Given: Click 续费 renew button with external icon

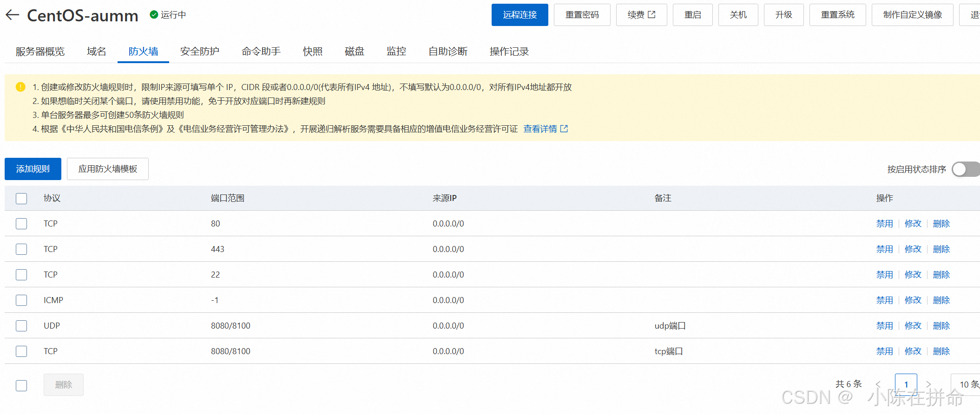Looking at the screenshot, I should click(x=641, y=15).
